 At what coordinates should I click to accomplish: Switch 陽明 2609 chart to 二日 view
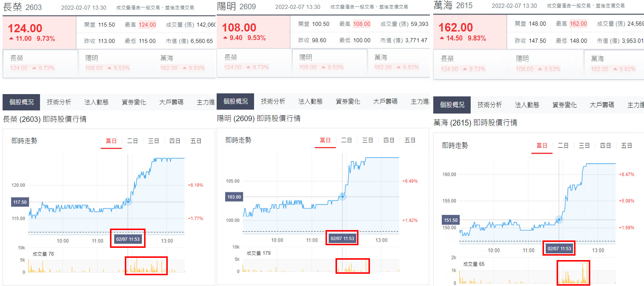pos(346,140)
